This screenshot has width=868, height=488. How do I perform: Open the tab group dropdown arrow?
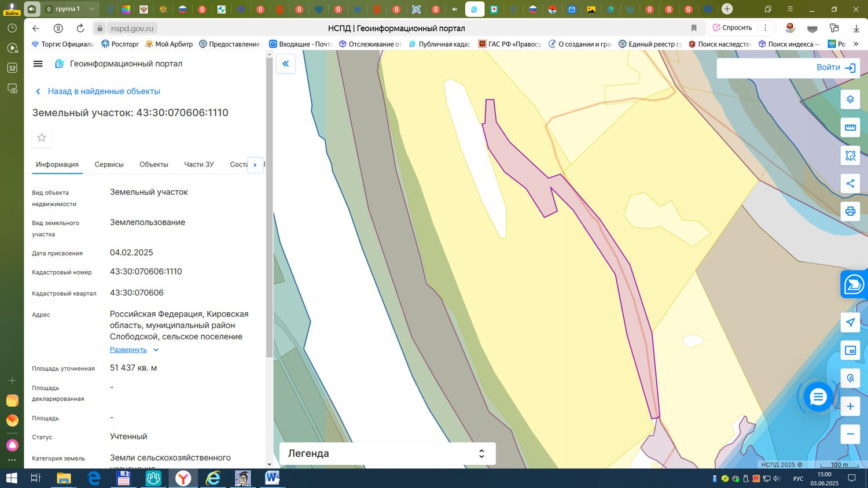[x=91, y=9]
